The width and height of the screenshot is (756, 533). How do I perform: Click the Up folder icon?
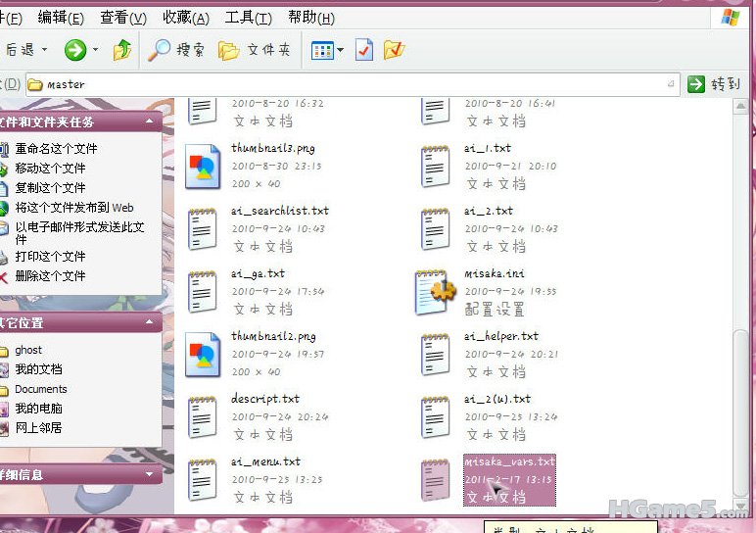click(x=122, y=50)
